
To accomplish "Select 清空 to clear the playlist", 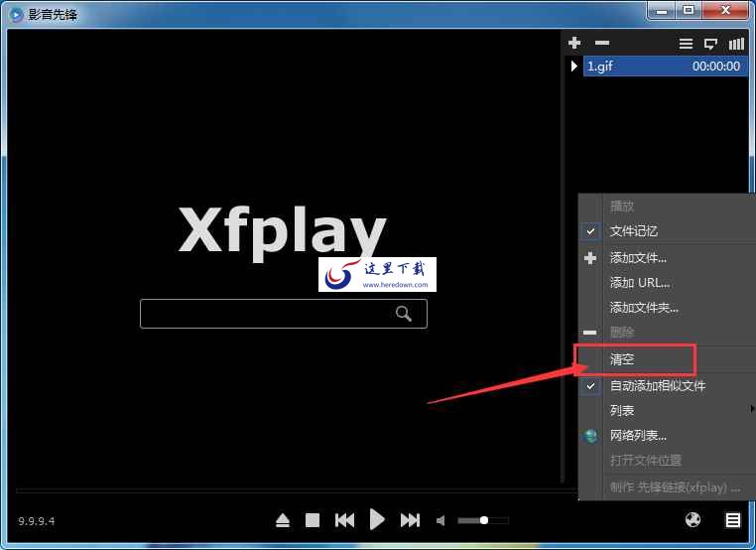I will pyautogui.click(x=668, y=359).
